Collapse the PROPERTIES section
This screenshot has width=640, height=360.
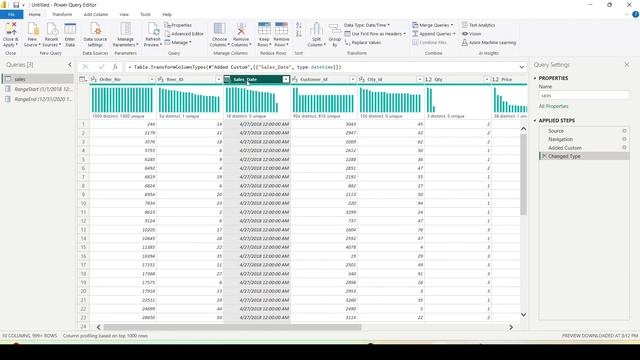[x=535, y=78]
